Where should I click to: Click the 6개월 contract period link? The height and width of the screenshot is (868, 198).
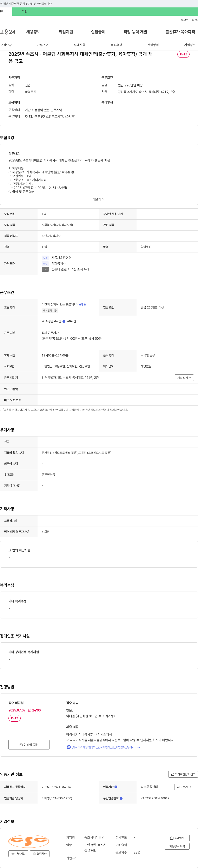pos(83,304)
